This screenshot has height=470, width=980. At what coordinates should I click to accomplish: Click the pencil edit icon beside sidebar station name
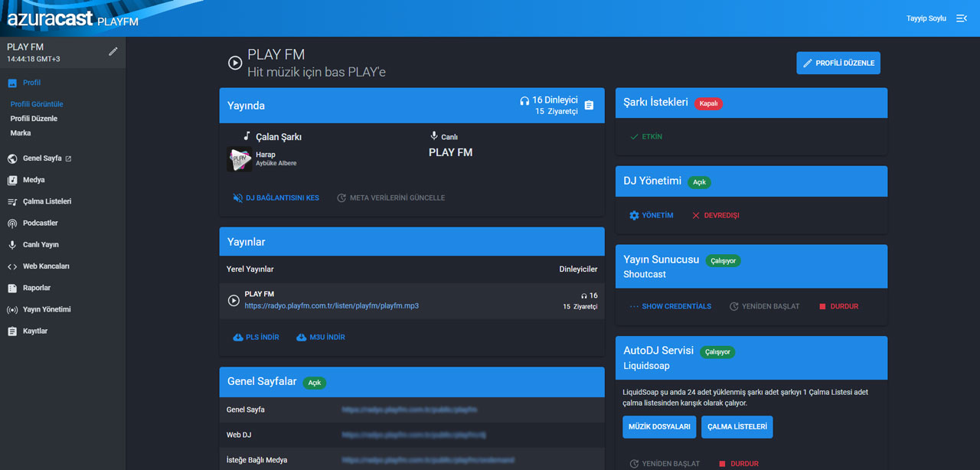pos(113,51)
